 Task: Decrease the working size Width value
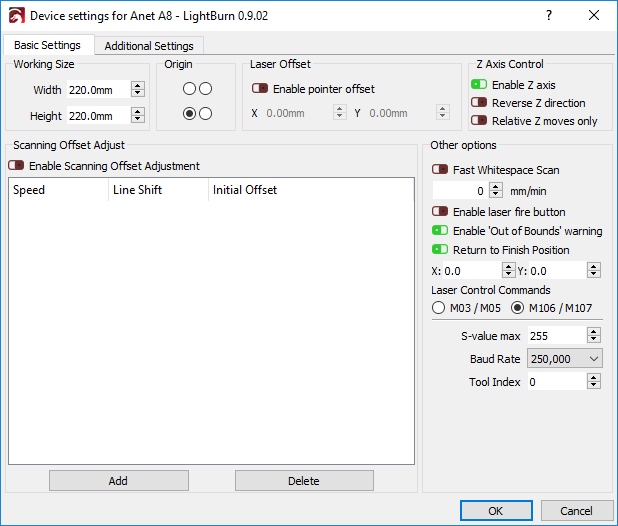tap(138, 93)
